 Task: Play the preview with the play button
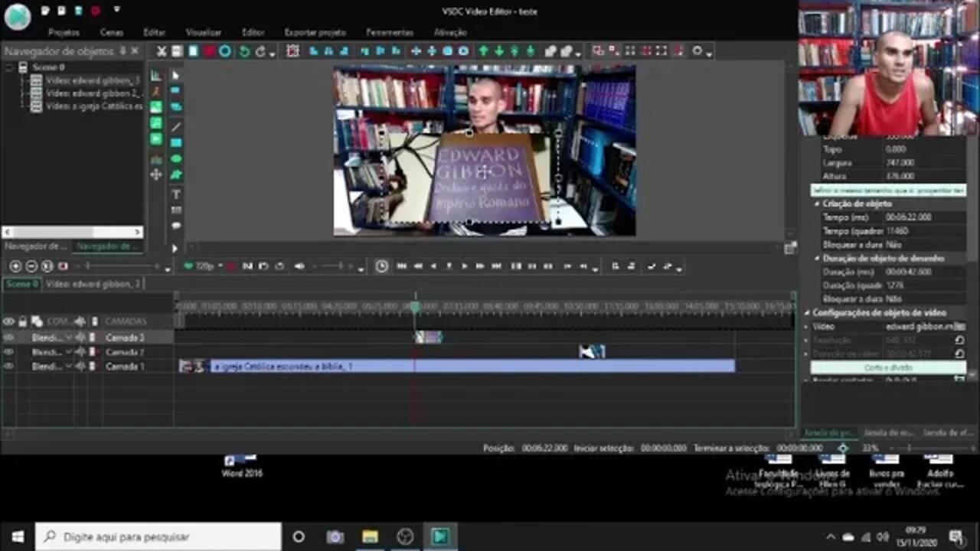tap(464, 266)
